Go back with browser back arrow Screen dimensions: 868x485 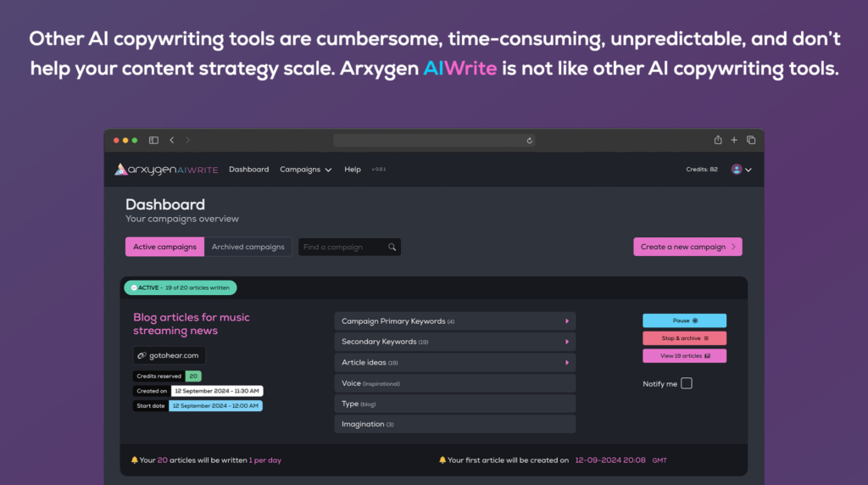tap(171, 140)
